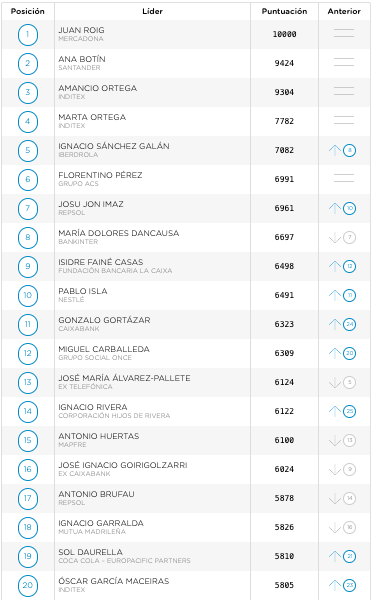Open the AMANCIO ORTEGA name link
372x600 pixels.
pyautogui.click(x=98, y=88)
